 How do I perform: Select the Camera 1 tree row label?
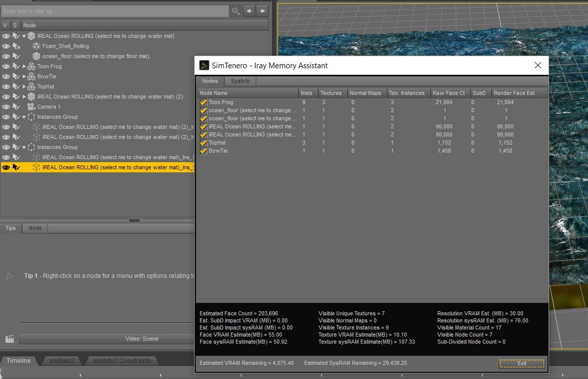point(49,107)
